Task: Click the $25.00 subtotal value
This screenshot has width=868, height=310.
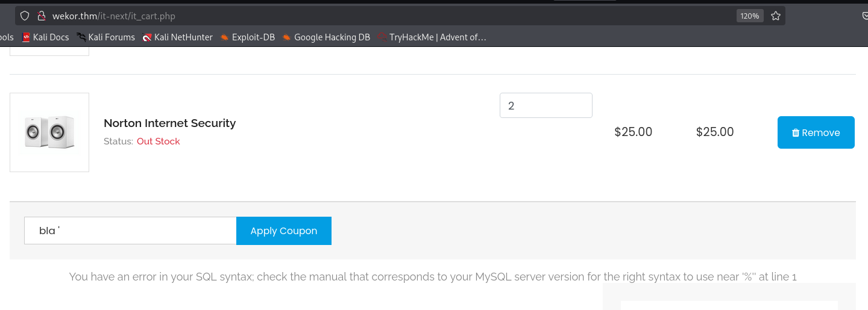Action: 715,132
